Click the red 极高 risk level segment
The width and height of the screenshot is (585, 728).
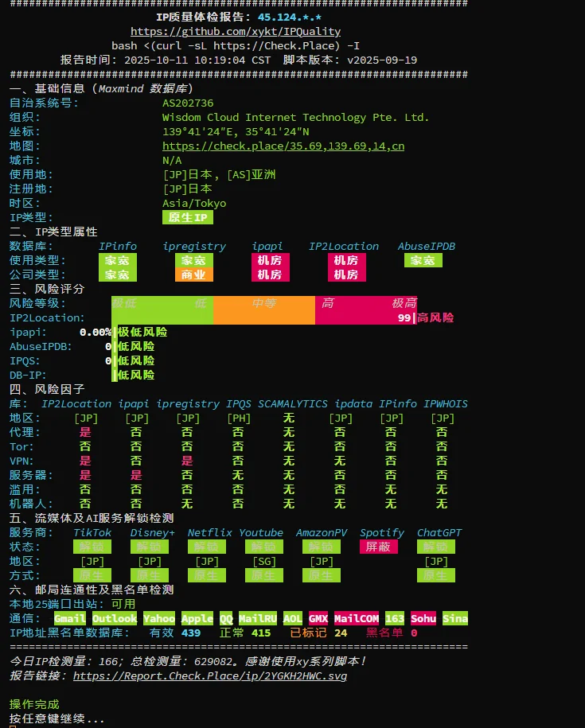(x=404, y=304)
